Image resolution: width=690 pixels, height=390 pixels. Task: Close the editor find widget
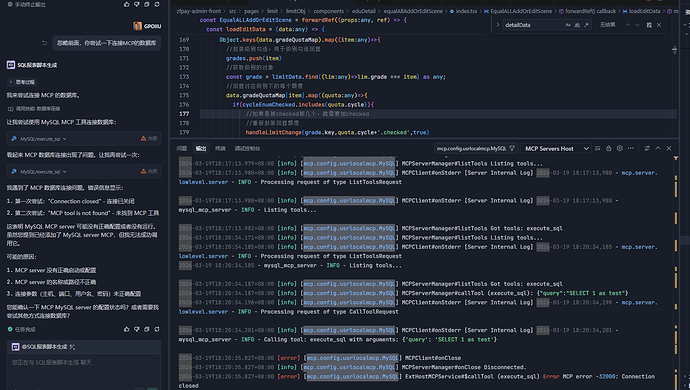point(659,25)
